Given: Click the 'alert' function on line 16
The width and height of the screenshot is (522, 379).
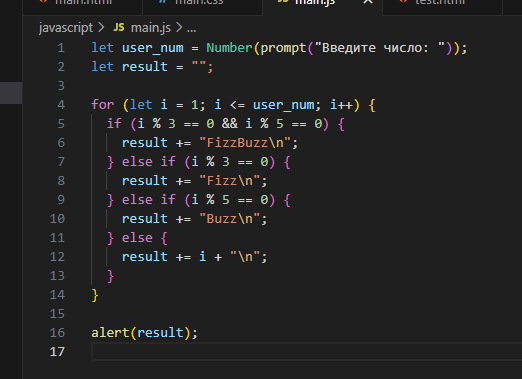Looking at the screenshot, I should coord(110,333).
